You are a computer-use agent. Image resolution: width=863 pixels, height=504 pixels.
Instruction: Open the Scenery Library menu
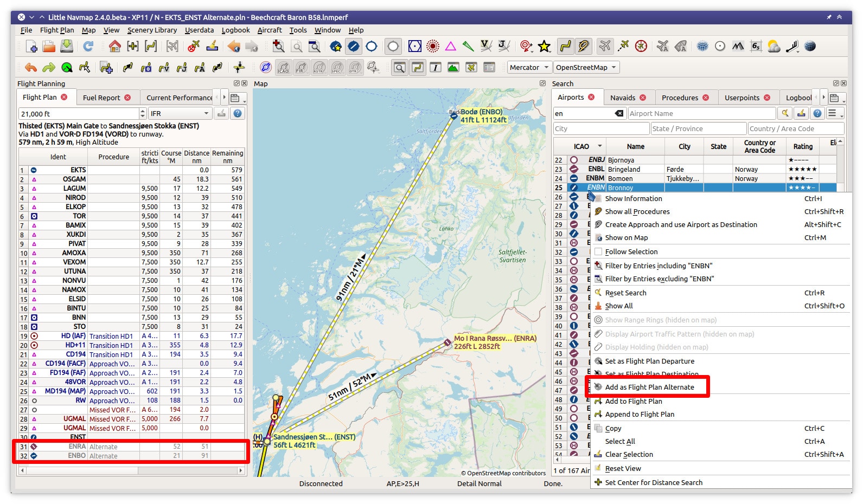click(x=152, y=30)
